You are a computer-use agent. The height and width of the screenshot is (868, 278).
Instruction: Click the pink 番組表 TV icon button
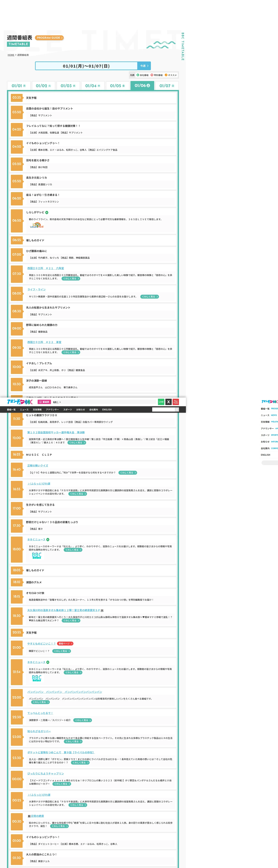click(44, 402)
